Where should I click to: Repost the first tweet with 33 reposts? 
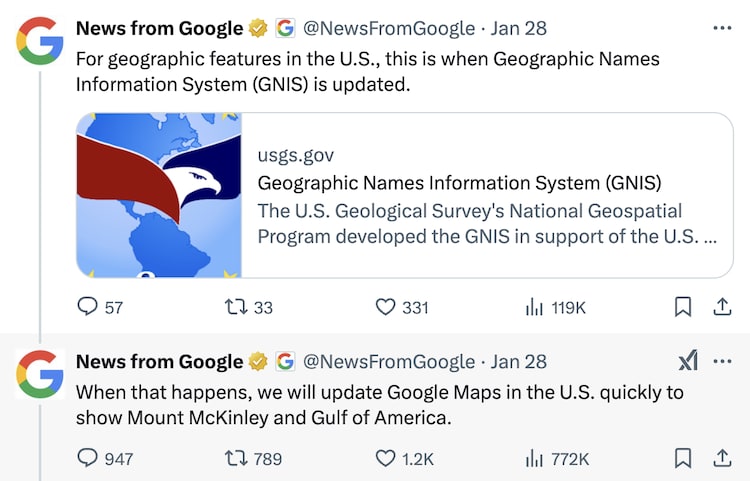click(225, 308)
